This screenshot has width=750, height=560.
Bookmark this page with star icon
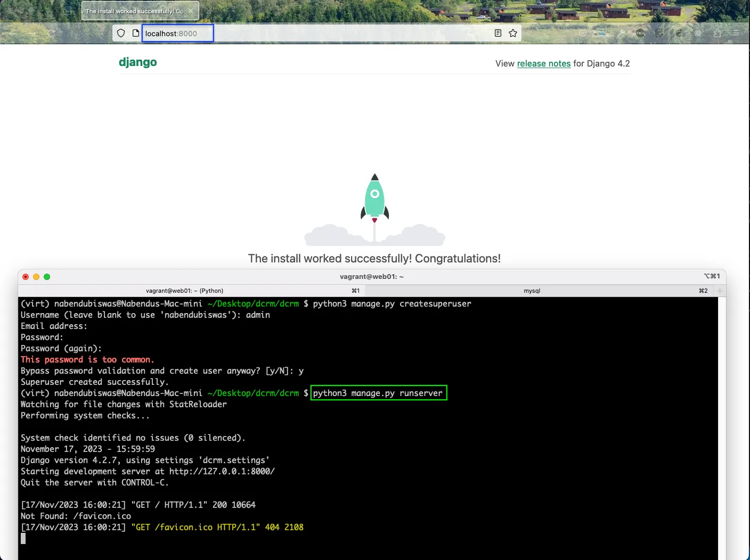[x=513, y=33]
